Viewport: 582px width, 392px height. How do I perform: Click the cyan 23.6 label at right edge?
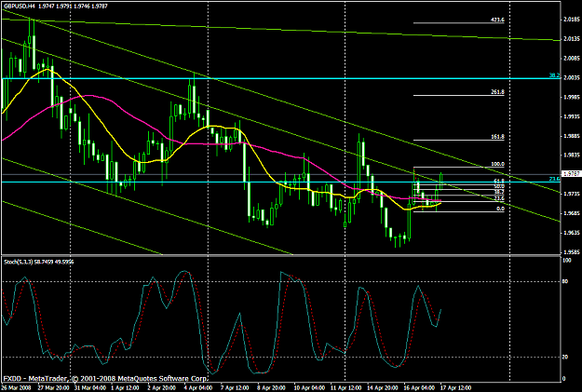click(x=554, y=179)
